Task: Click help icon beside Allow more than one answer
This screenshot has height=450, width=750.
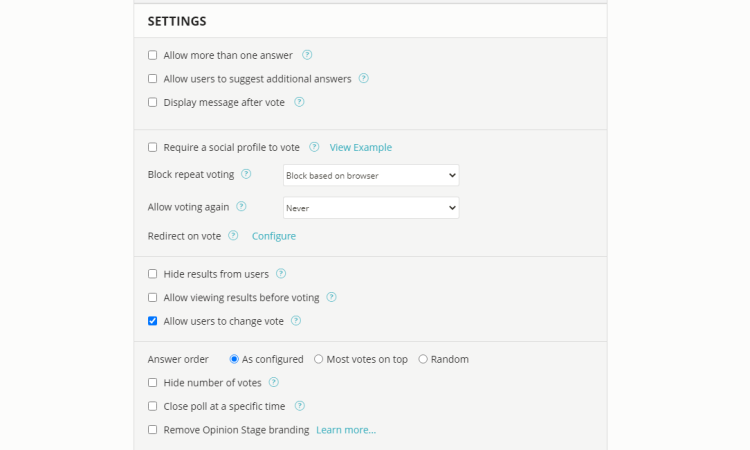Action: pyautogui.click(x=307, y=55)
